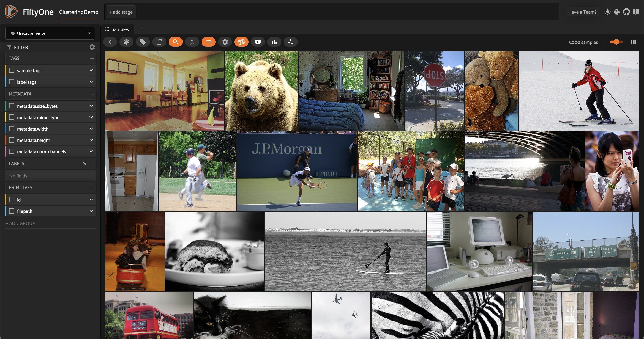The image size is (644, 339).
Task: Open the similarity search magnifier icon
Action: coord(176,42)
